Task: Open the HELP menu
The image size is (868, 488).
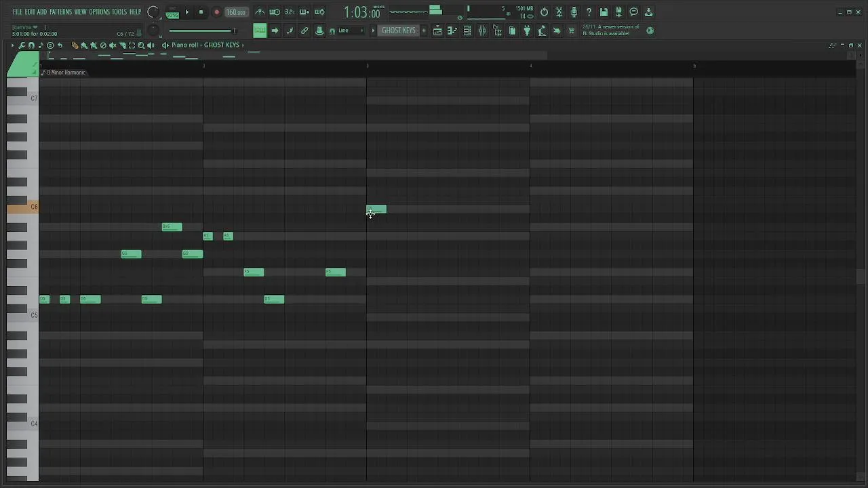Action: point(135,12)
